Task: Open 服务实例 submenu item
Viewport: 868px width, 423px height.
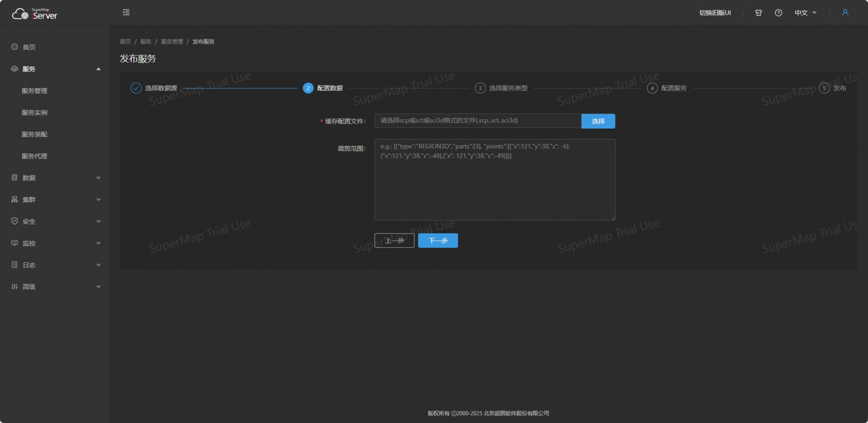Action: [x=35, y=112]
